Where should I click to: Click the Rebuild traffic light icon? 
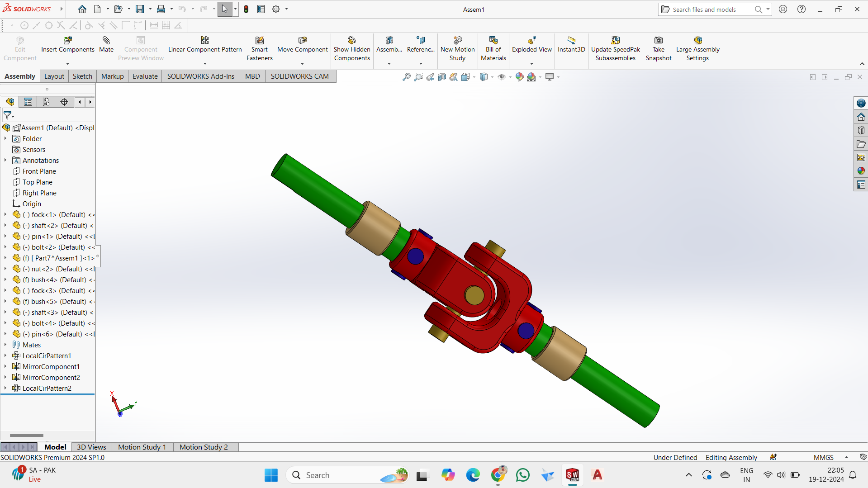click(246, 9)
